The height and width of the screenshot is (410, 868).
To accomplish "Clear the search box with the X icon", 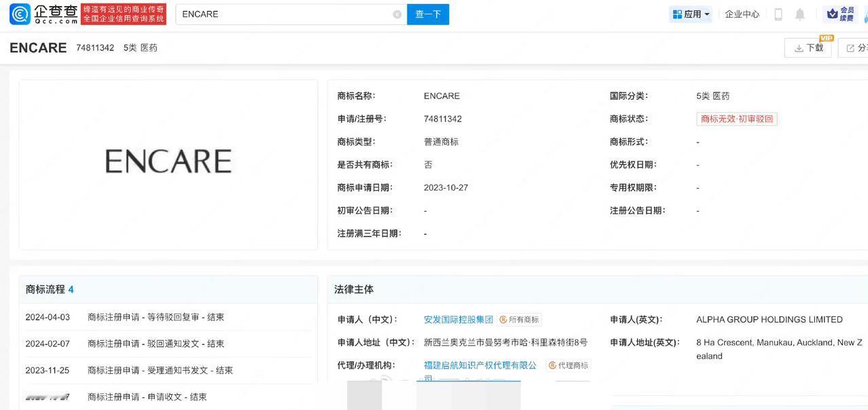I will (397, 14).
